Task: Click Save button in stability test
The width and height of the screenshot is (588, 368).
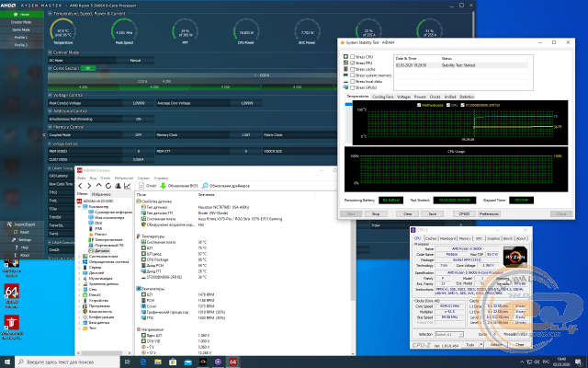Action: 433,213
